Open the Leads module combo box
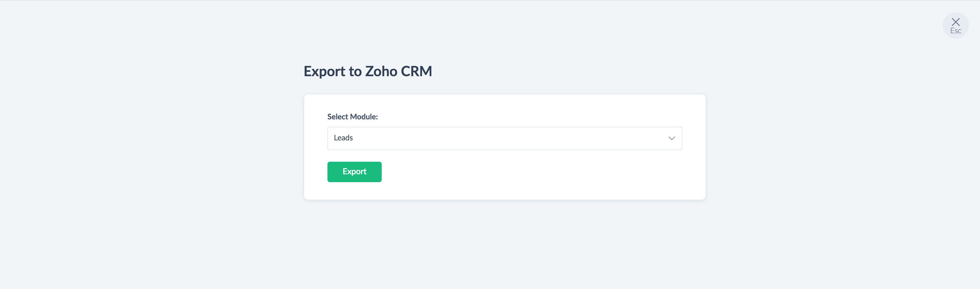 pyautogui.click(x=495, y=138)
